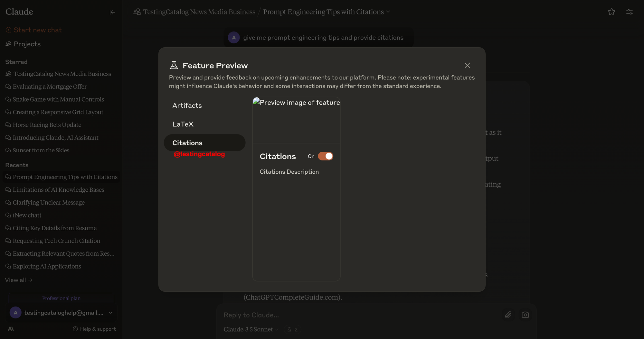Click the camera screenshot icon
644x339 pixels.
525,315
